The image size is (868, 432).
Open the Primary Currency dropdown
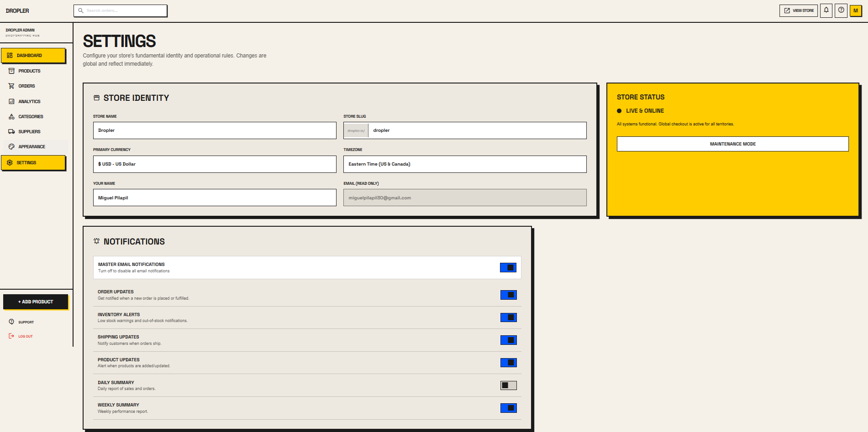[215, 164]
